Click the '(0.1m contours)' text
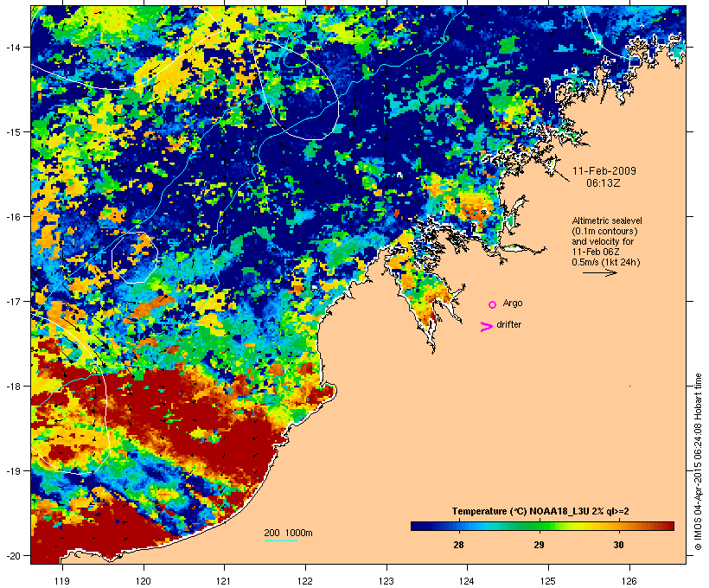Screen dimensions: 709x588 coord(605,231)
